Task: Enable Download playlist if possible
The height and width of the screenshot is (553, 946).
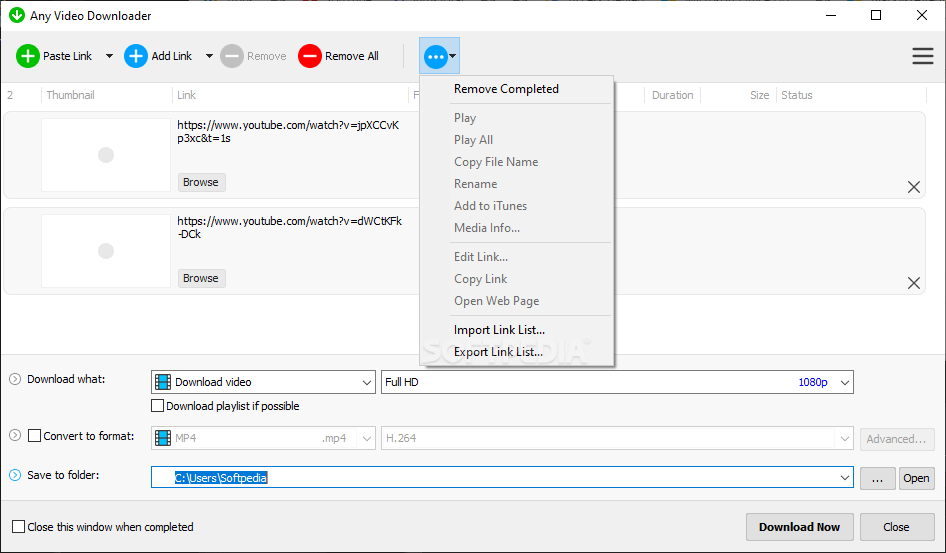Action: (x=157, y=406)
